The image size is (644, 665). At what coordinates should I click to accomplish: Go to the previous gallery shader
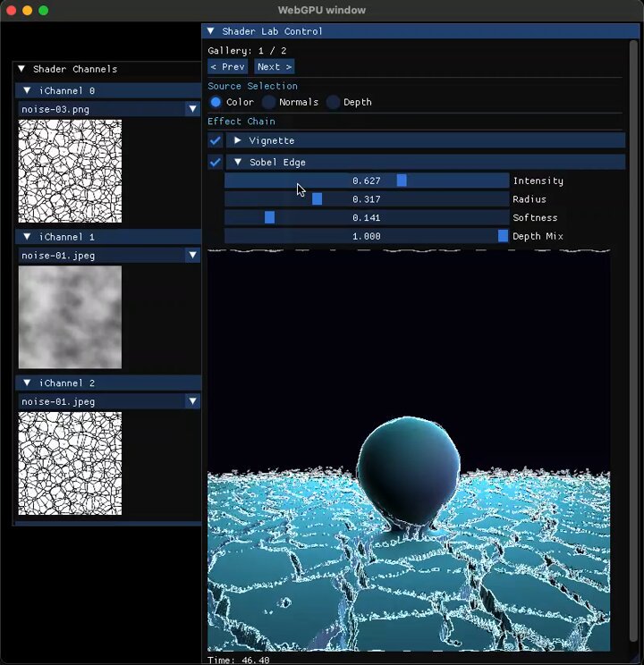click(228, 66)
